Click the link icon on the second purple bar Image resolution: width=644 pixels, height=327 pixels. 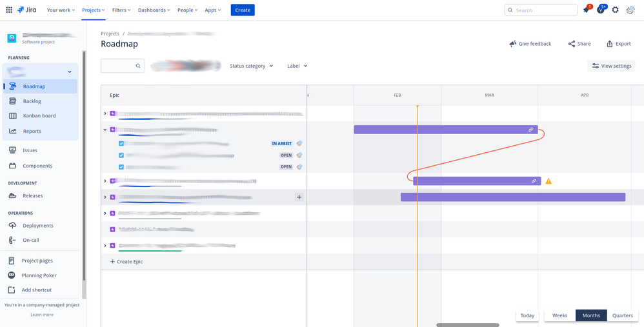pos(534,181)
